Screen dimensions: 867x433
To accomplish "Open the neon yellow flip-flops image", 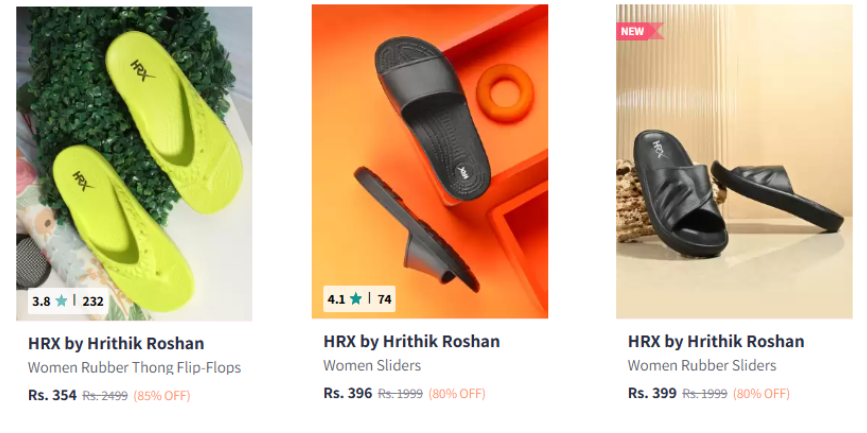I will [x=134, y=164].
